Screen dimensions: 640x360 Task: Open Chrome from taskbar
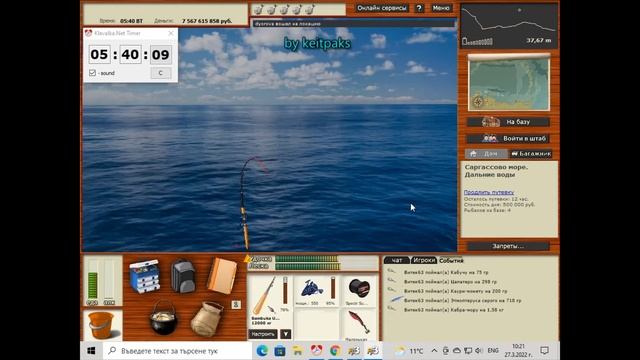click(335, 351)
